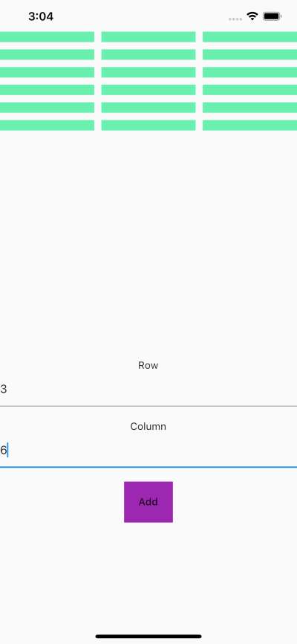The width and height of the screenshot is (297, 644).
Task: Tap the 3:04 clock in status bar
Action: pos(41,16)
